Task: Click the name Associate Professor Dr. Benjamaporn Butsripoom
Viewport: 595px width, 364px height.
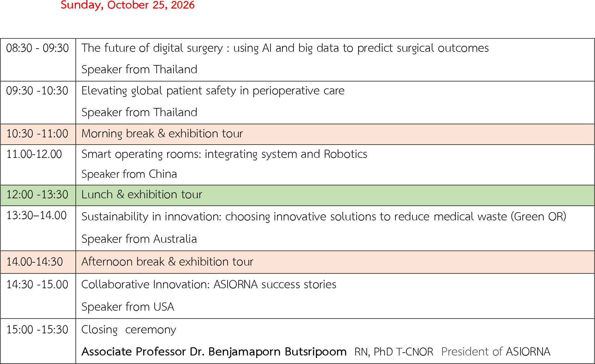Action: pos(214,352)
